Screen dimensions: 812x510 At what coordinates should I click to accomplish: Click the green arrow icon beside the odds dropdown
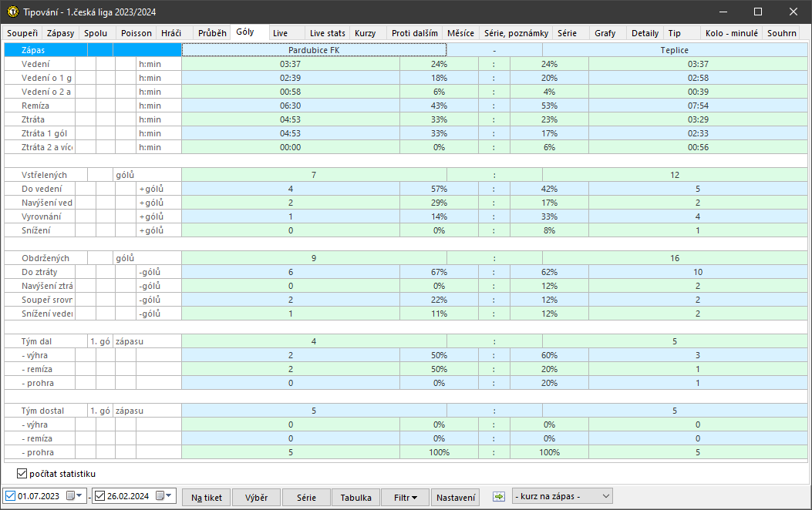coord(499,497)
